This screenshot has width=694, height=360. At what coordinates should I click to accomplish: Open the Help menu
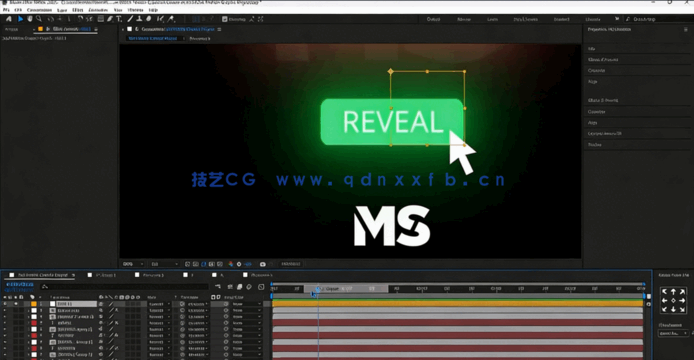point(153,10)
